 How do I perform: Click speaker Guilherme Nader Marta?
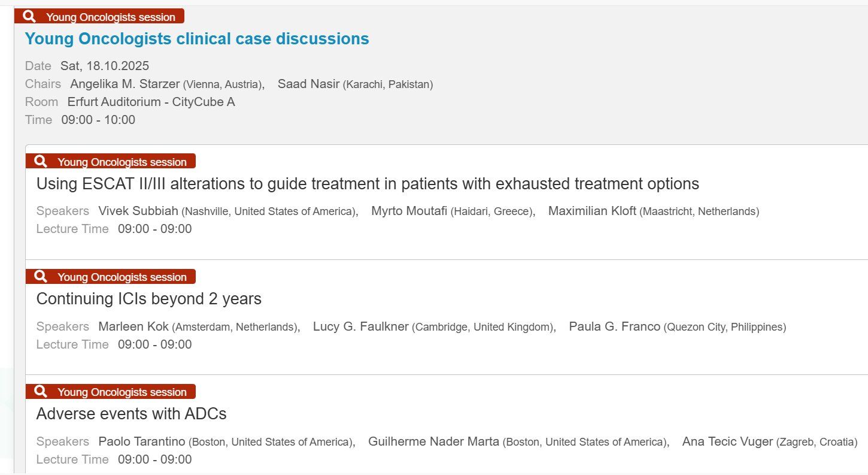coord(433,441)
